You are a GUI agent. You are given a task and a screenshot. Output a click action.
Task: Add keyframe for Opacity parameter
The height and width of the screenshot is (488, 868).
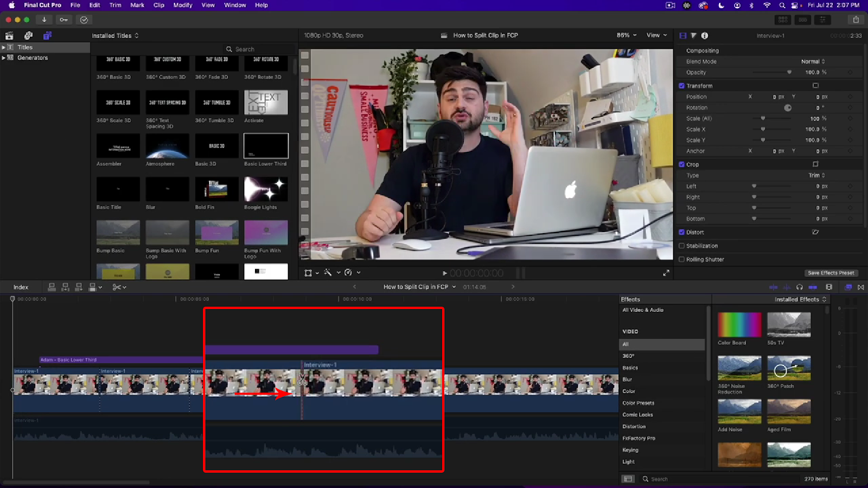(850, 72)
